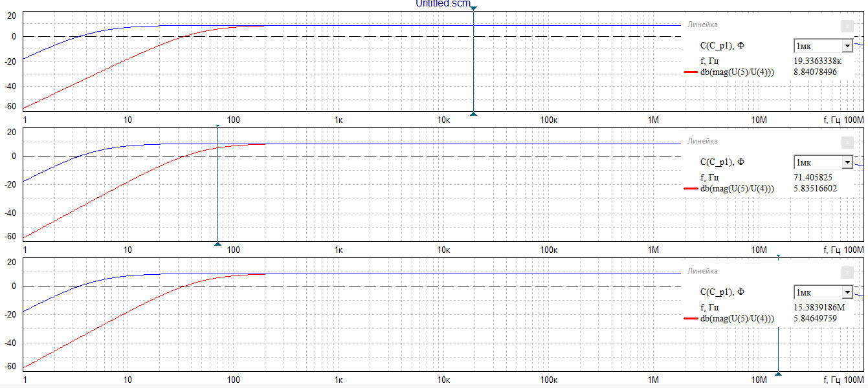Select gain value 5.83516602
Screen dimensions: 868x388
click(815, 189)
